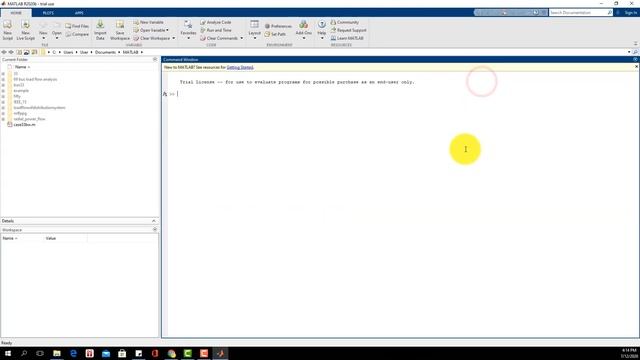Image resolution: width=640 pixels, height=360 pixels.
Task: Open Command Window actions menu
Action: (636, 60)
